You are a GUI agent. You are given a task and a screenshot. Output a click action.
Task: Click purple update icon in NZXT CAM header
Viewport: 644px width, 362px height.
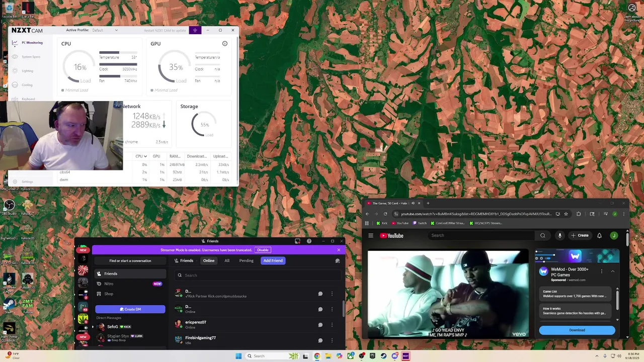(195, 30)
